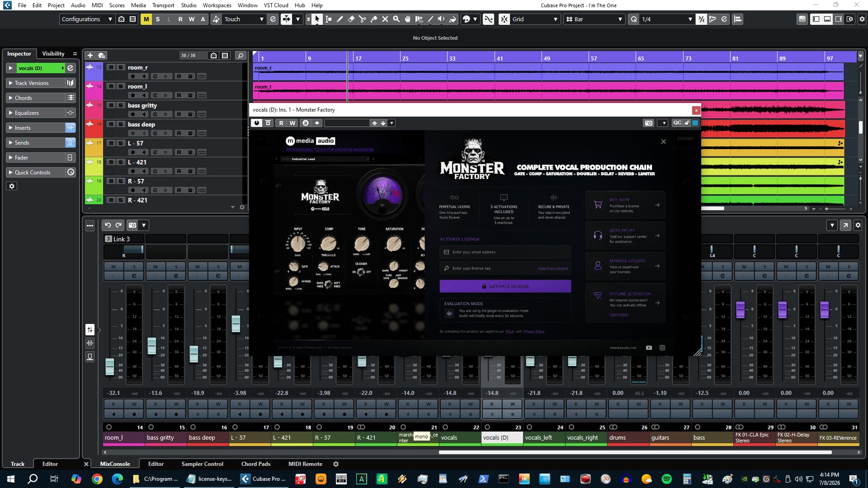Click the FX 01-CLA Epic purple fader
Viewport: 868px width, 488px height.
(x=741, y=310)
